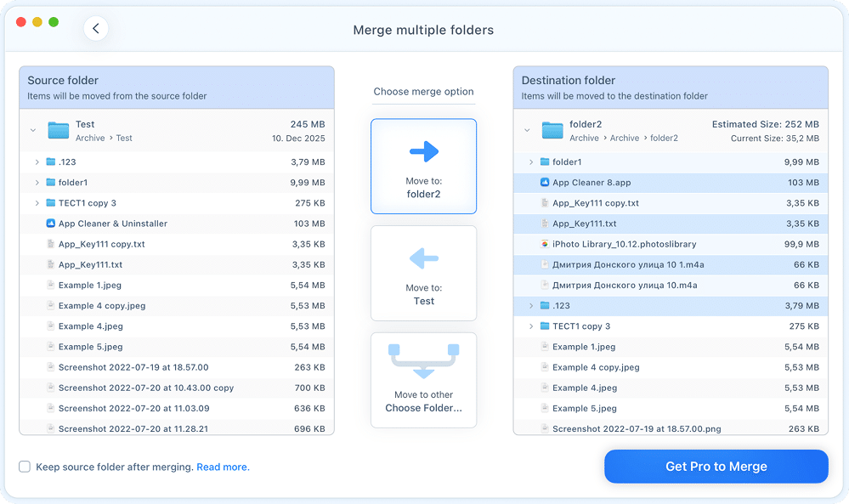Expand folder1 in destination list

(x=530, y=161)
